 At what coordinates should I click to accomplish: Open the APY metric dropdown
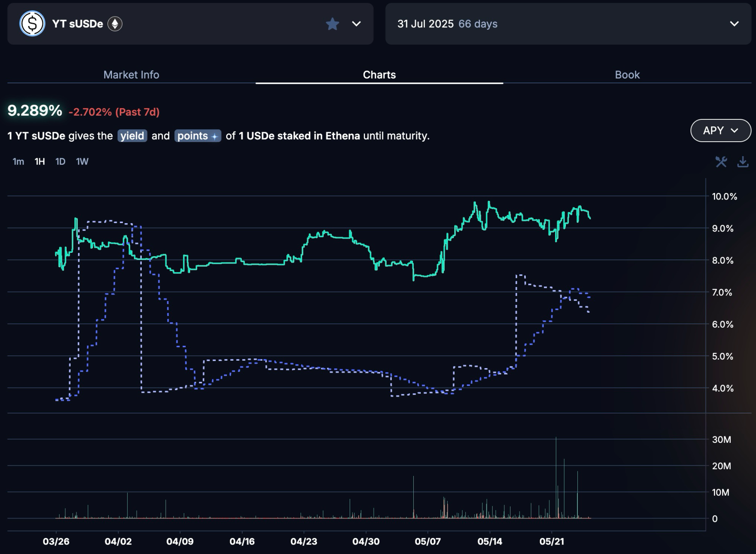coord(720,131)
